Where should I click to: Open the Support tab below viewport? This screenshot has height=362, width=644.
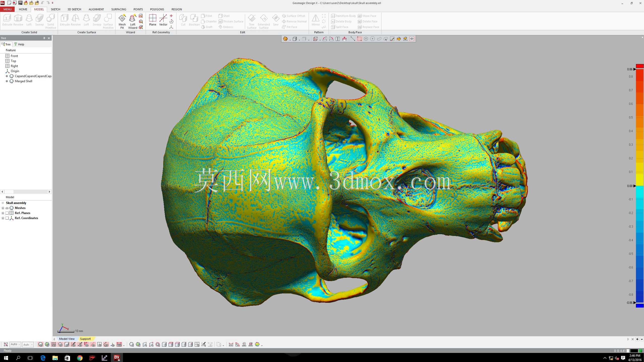pyautogui.click(x=85, y=339)
